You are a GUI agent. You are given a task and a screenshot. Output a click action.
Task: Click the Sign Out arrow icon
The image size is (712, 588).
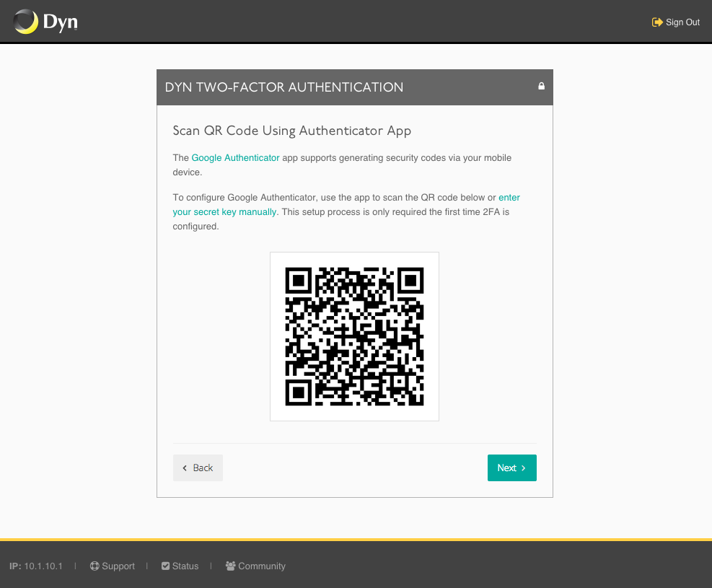[656, 22]
